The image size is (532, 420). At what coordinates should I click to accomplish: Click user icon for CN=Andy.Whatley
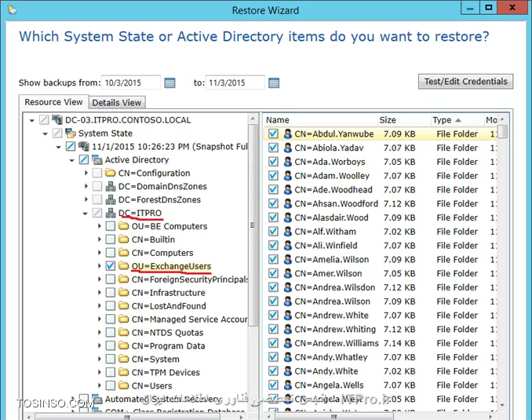[x=288, y=357]
